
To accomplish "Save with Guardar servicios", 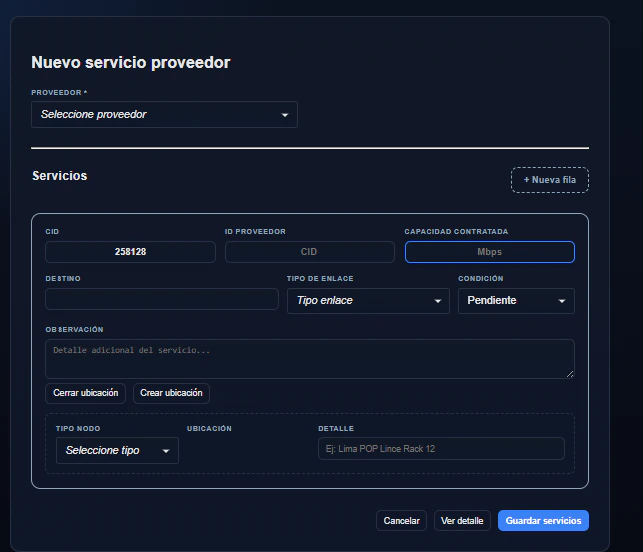I will (543, 520).
